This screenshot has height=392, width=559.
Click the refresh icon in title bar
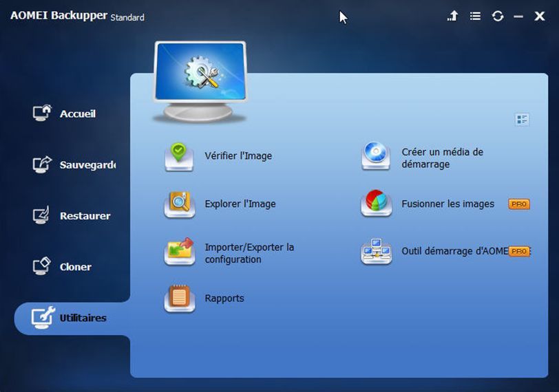(x=498, y=16)
